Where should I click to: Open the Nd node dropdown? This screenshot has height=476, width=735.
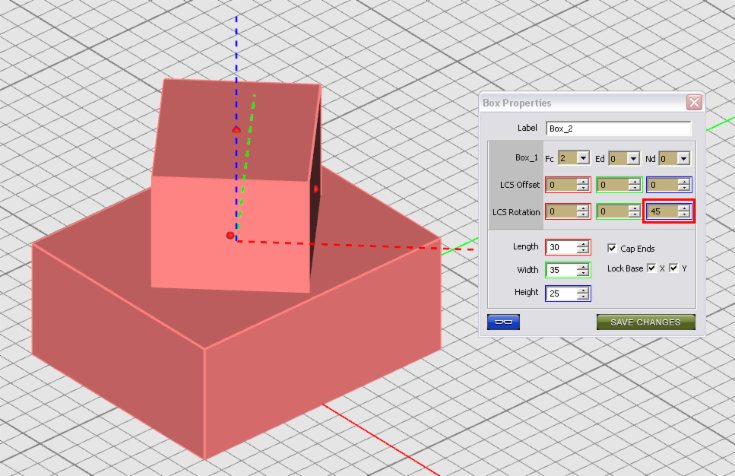(683, 159)
